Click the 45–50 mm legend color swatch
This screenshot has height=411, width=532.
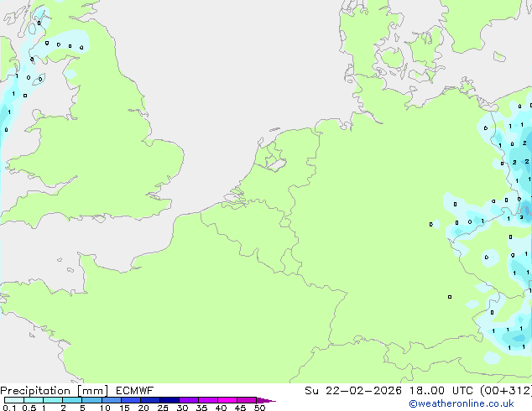click(247, 400)
